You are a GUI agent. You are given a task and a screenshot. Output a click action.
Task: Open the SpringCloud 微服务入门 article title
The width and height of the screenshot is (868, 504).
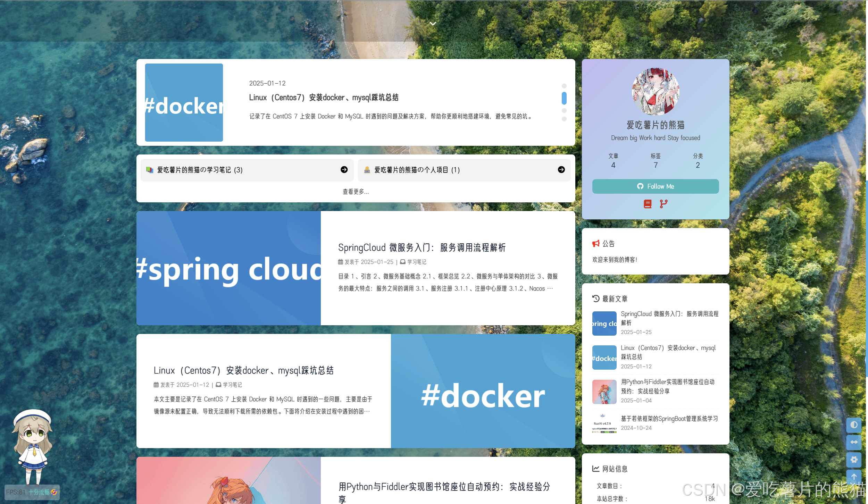(422, 247)
